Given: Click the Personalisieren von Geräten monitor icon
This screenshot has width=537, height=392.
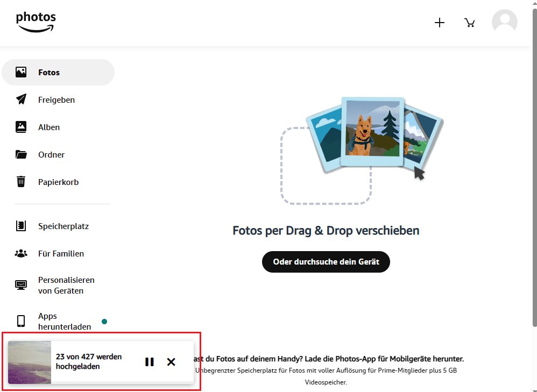Looking at the screenshot, I should (x=21, y=285).
